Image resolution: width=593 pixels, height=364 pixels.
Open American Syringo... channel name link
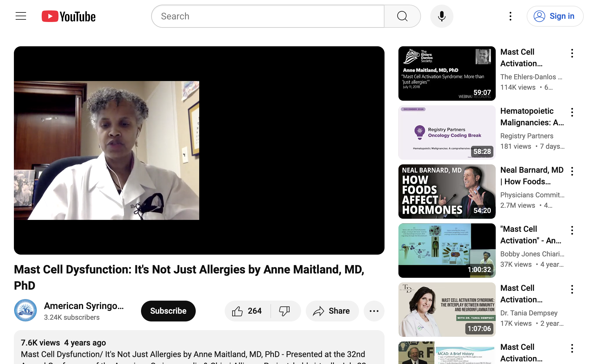pos(84,306)
